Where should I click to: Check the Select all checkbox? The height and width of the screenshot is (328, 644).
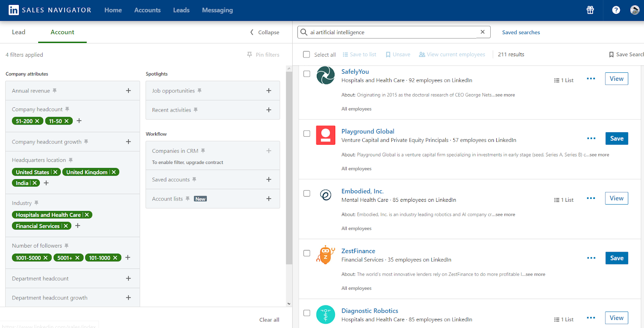tap(307, 55)
